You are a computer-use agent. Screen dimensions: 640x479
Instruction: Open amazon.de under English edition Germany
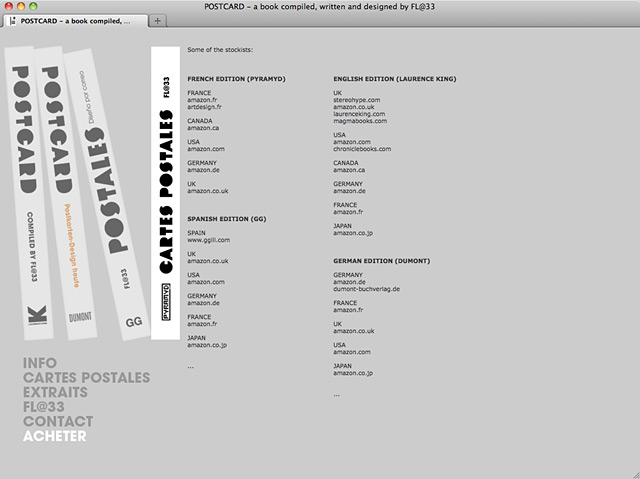[349, 191]
